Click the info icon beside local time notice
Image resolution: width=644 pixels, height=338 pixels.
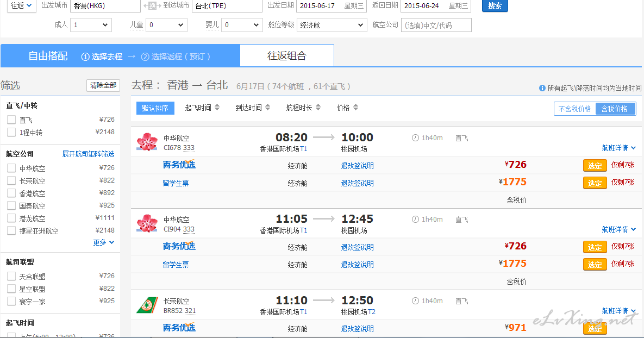[x=542, y=88]
